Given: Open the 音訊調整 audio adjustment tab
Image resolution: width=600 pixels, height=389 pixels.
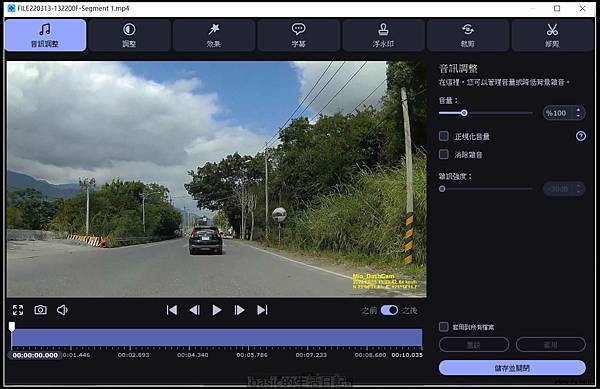Looking at the screenshot, I should (46, 35).
